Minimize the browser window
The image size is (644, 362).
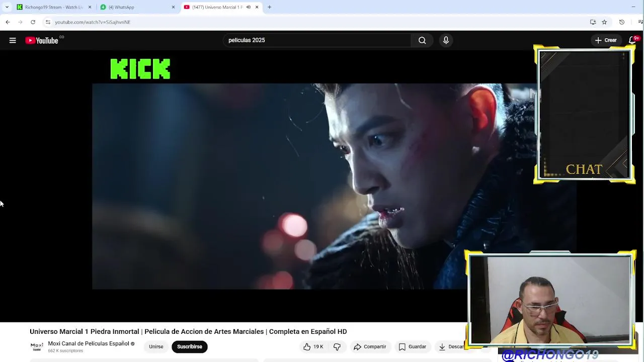(x=633, y=7)
